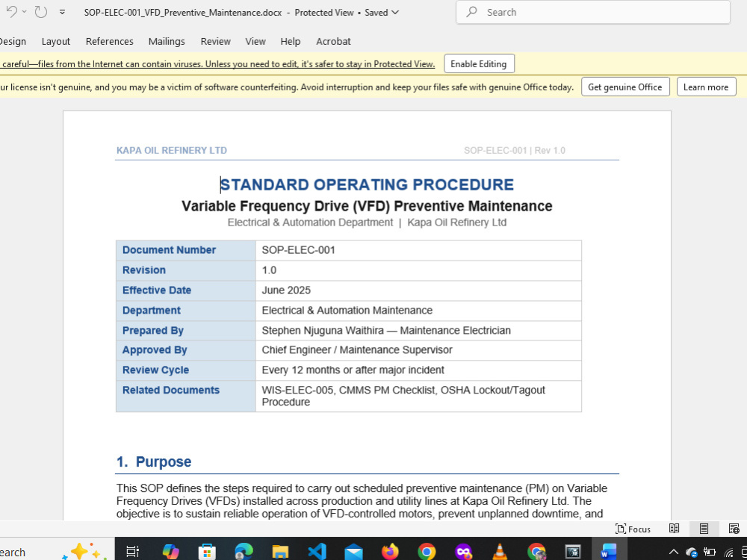Launch Copilot from the taskbar
The height and width of the screenshot is (560, 747).
pos(170,552)
